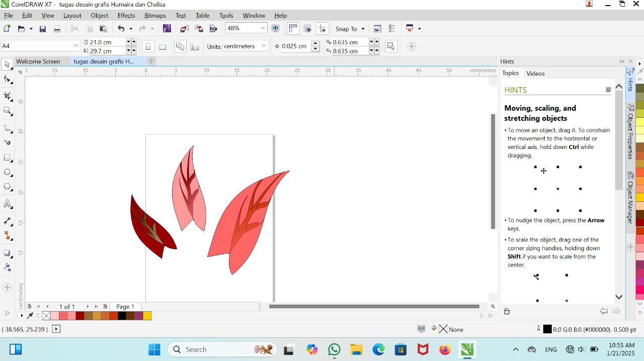Viewport: 644px width, 361px height.
Task: Select the red swatch from the color palette
Action: (x=79, y=316)
